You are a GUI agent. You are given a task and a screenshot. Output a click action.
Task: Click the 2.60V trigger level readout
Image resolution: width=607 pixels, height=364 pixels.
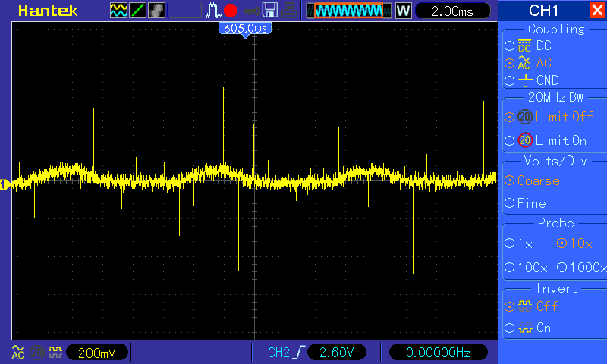pos(337,353)
